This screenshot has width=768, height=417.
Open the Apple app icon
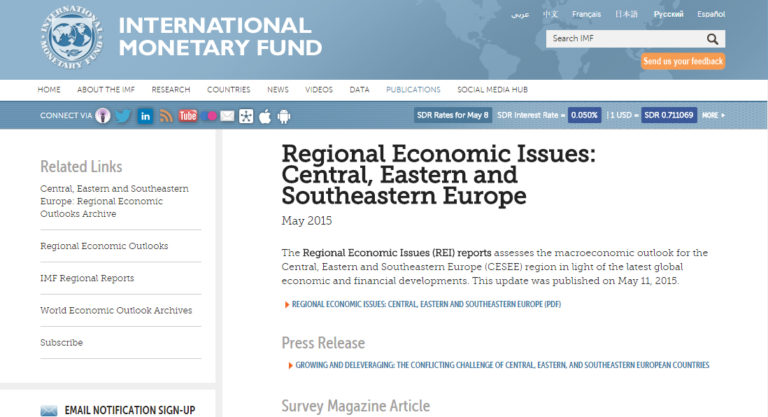point(265,116)
